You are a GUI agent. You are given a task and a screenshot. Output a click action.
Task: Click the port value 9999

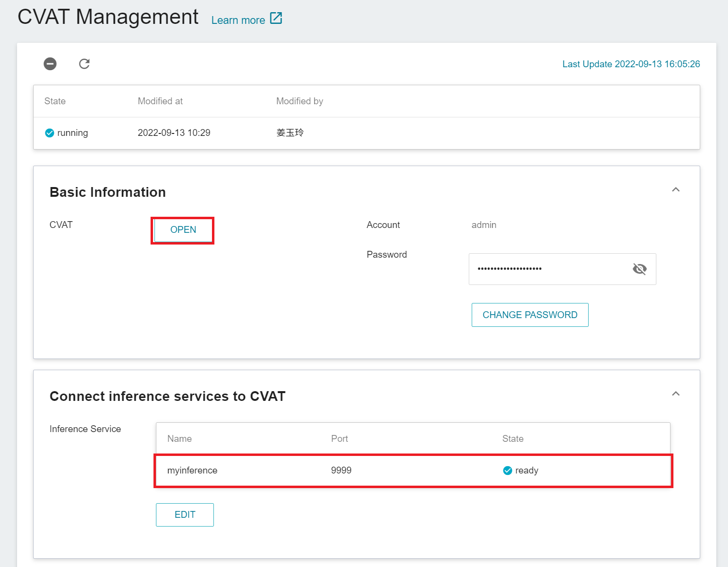[x=341, y=471]
